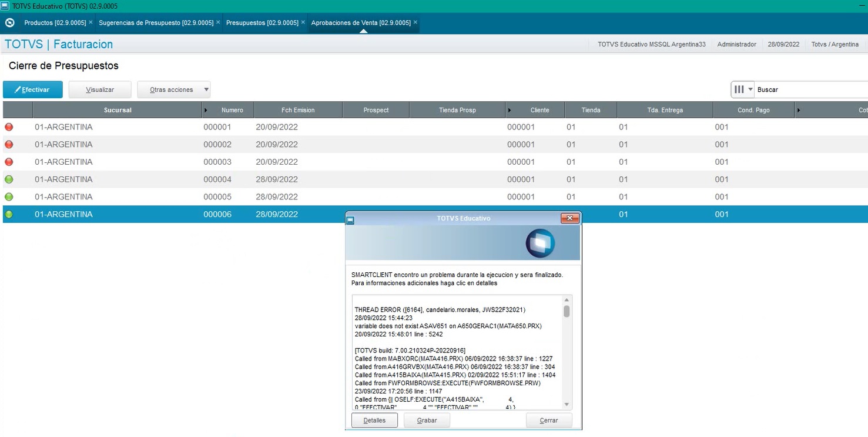Screen dimensions: 868x437
Task: Select the Numero cell 000002
Action: 217,144
